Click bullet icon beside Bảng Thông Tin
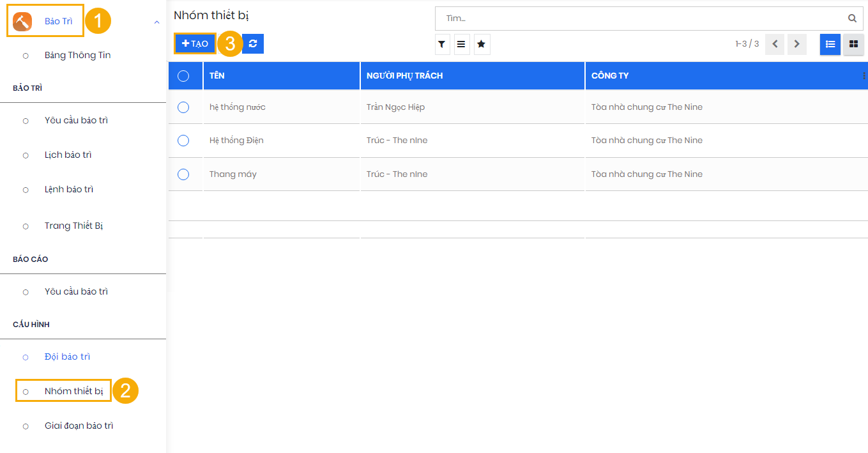868x453 pixels. (x=26, y=56)
